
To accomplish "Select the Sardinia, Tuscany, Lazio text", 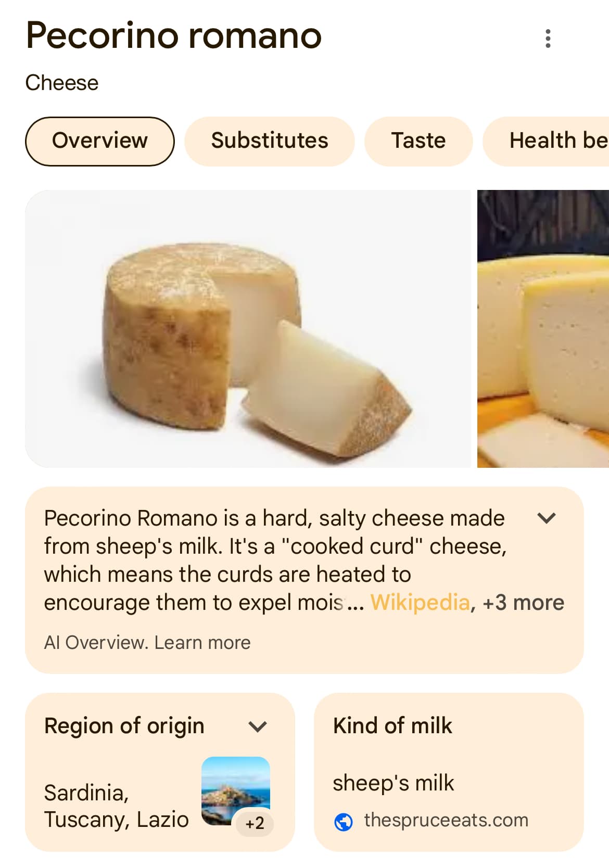I will (117, 806).
